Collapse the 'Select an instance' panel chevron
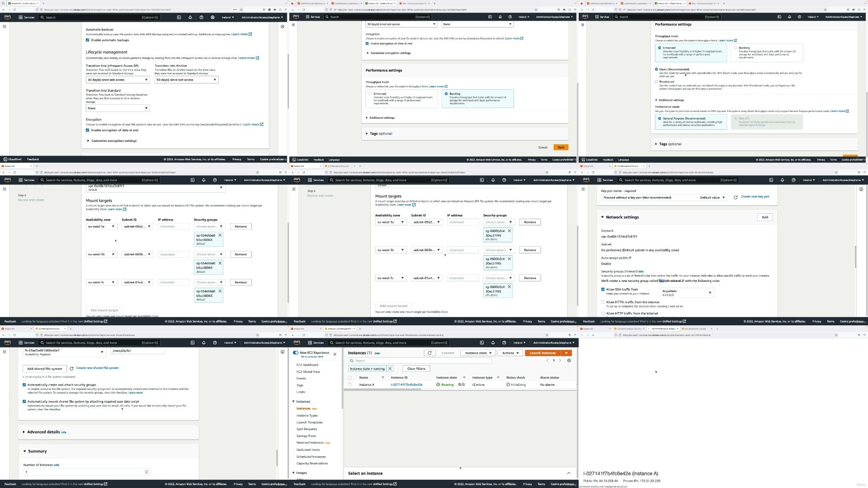868x488 pixels. [x=569, y=473]
